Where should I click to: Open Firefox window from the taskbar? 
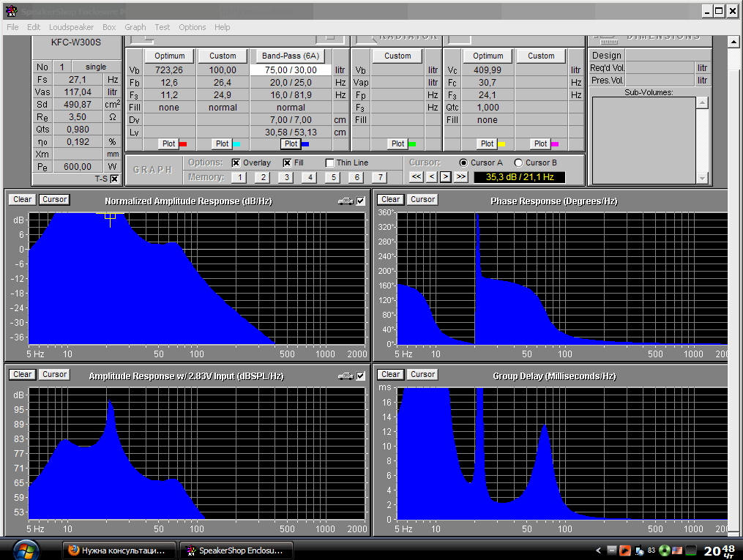coord(119,550)
